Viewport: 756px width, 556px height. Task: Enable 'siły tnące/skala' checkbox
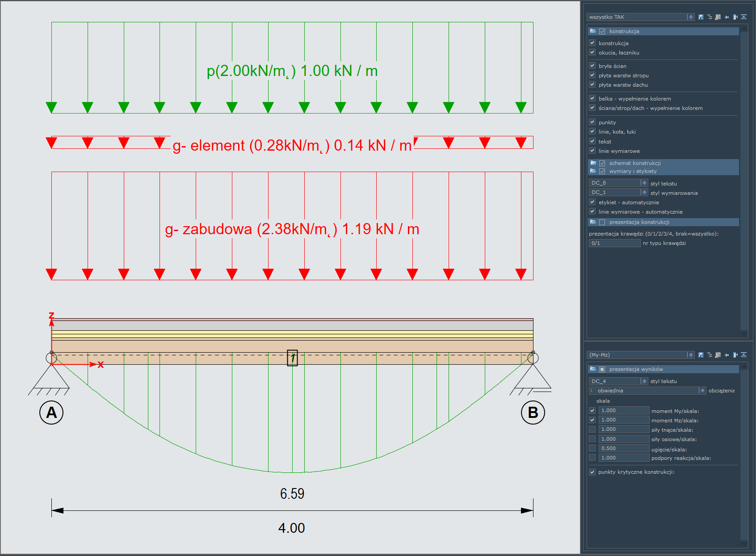point(592,430)
